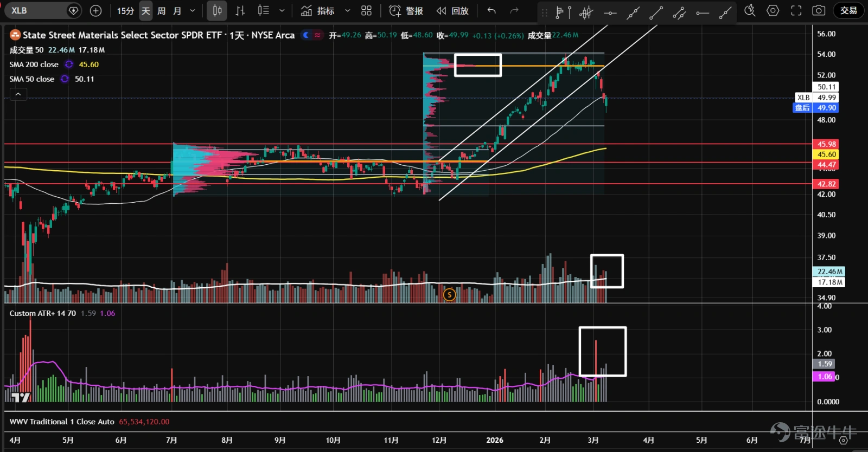Image resolution: width=868 pixels, height=452 pixels.
Task: Click the SMA 200 refresh icon
Action: click(x=69, y=64)
